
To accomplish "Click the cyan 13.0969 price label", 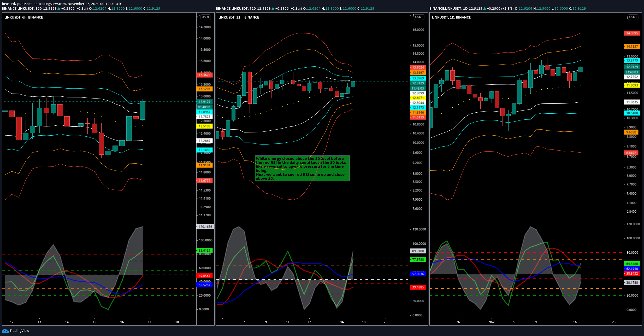I will point(418,78).
